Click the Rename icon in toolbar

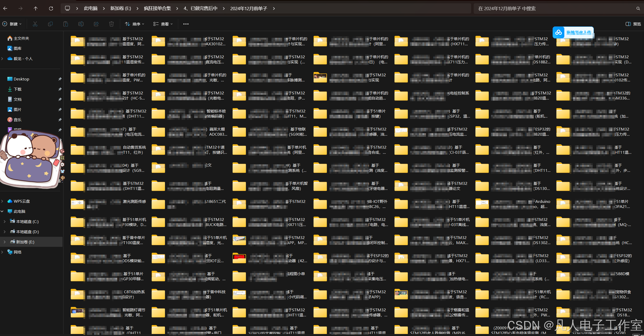click(81, 24)
